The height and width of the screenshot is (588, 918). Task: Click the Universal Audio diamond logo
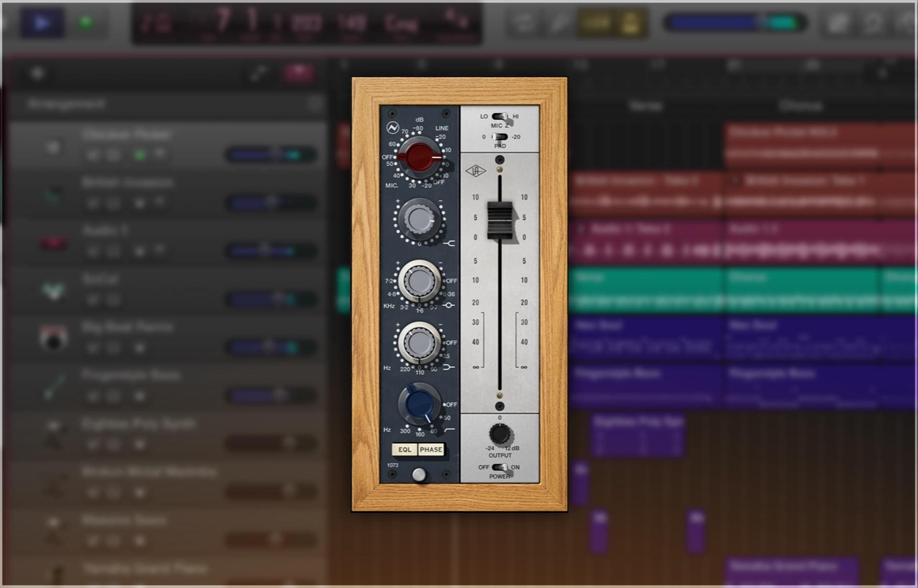(475, 171)
